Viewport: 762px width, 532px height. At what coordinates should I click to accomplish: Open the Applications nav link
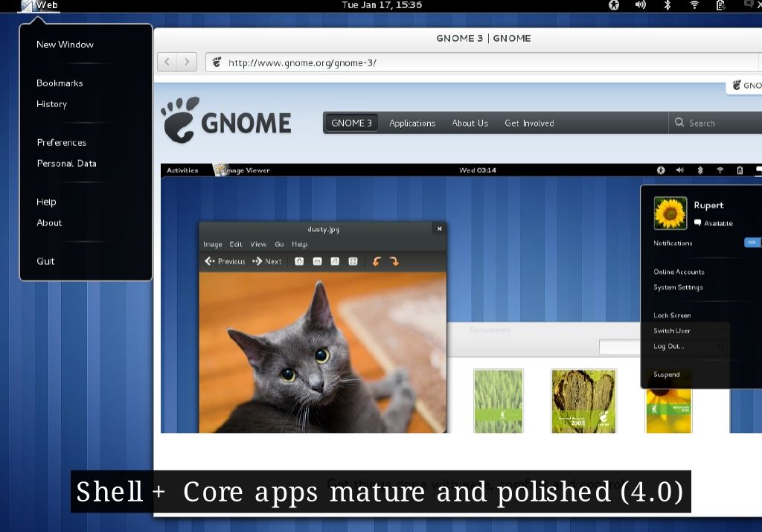click(x=412, y=123)
